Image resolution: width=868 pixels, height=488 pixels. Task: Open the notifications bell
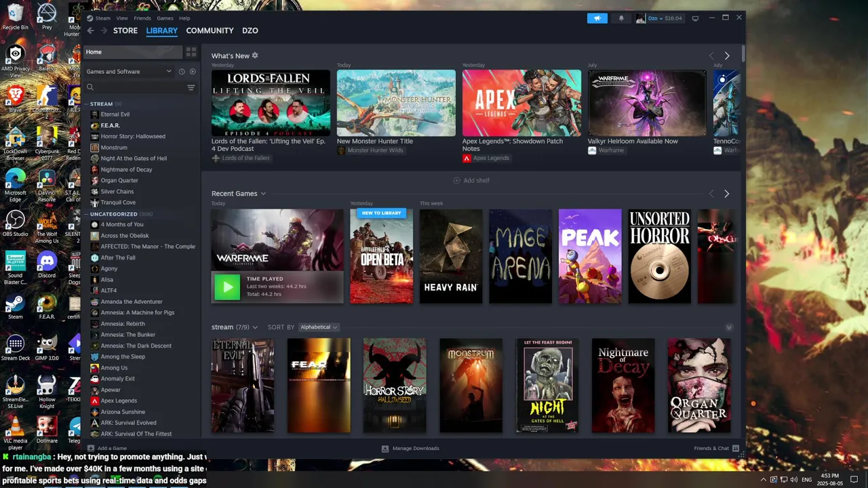click(x=621, y=18)
